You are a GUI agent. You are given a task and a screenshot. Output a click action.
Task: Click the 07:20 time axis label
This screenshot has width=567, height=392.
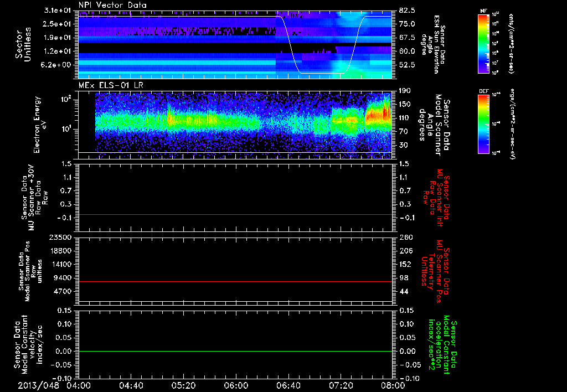tap(341, 385)
